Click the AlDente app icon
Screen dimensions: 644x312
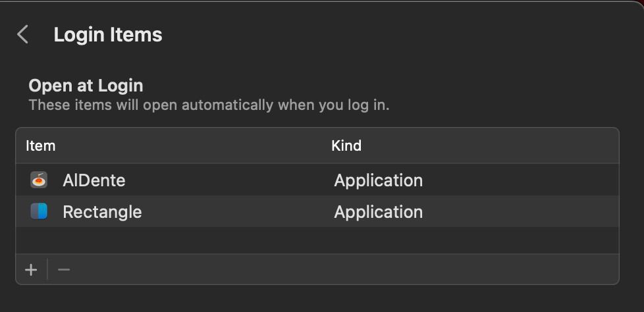pyautogui.click(x=39, y=180)
